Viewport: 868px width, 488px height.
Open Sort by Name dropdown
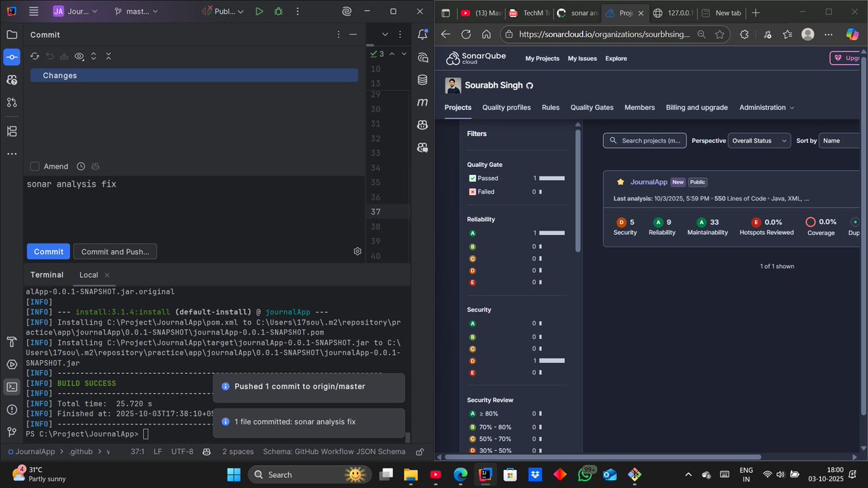(839, 141)
